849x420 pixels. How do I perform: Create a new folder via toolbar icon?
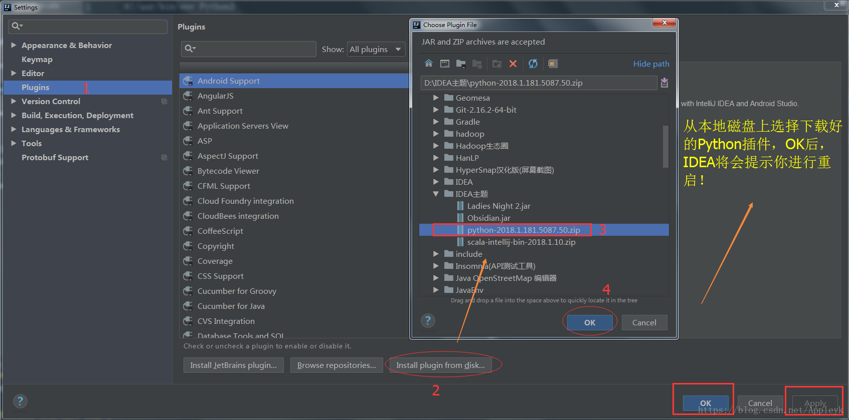497,64
